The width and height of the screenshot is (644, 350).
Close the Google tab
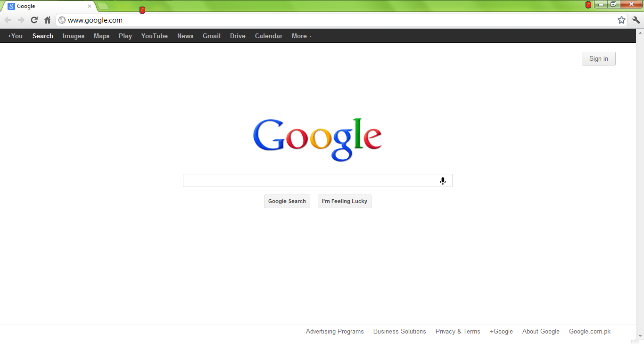[90, 6]
